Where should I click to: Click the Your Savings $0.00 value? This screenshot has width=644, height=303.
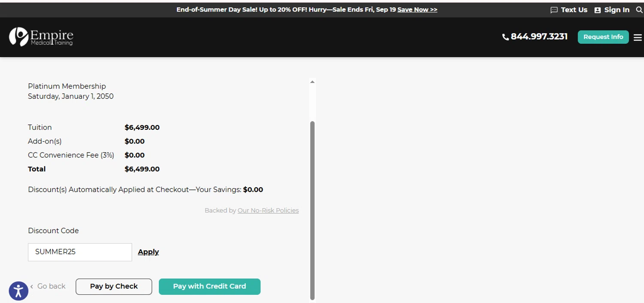pyautogui.click(x=253, y=190)
